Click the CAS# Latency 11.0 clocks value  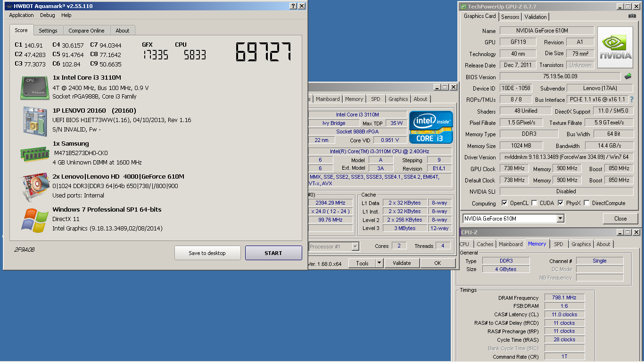pyautogui.click(x=564, y=314)
